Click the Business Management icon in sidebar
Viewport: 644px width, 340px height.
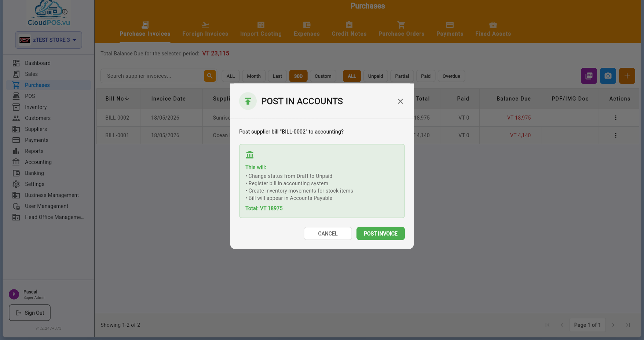(x=16, y=195)
